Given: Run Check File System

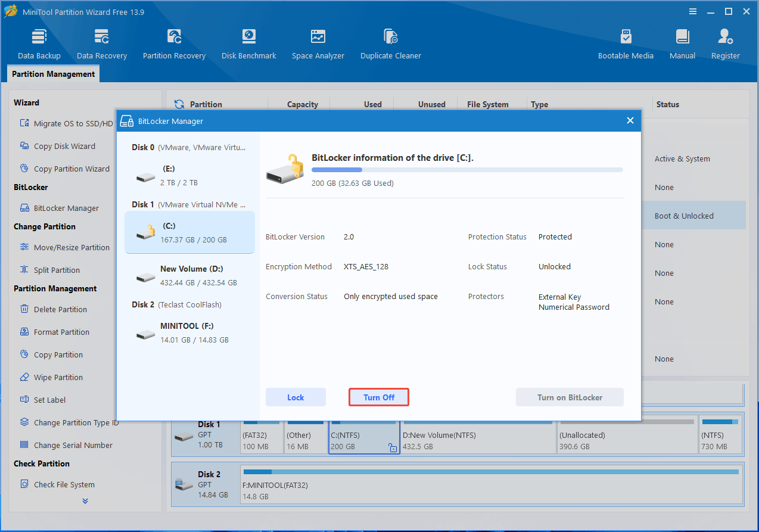Looking at the screenshot, I should [x=57, y=484].
